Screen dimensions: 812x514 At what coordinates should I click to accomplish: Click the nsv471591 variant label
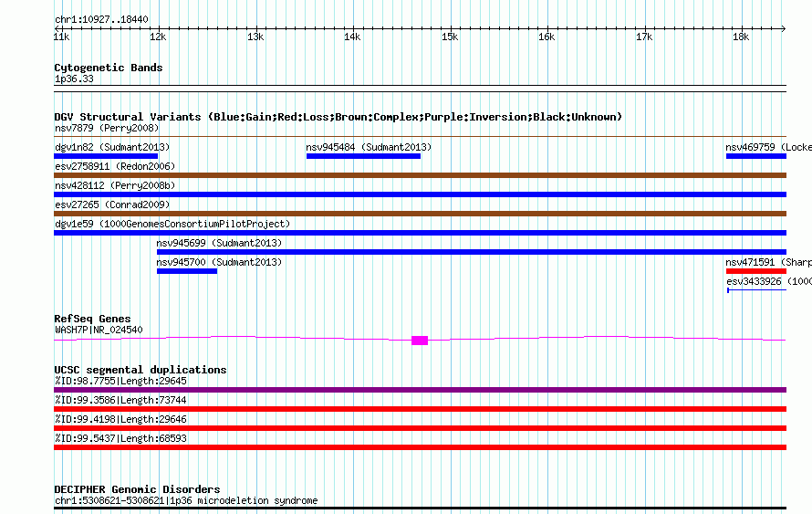pyautogui.click(x=768, y=262)
